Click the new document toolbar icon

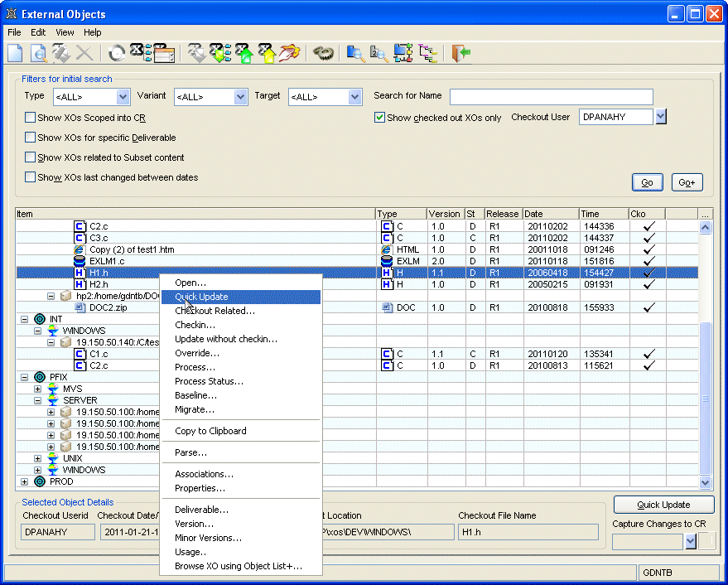15,53
